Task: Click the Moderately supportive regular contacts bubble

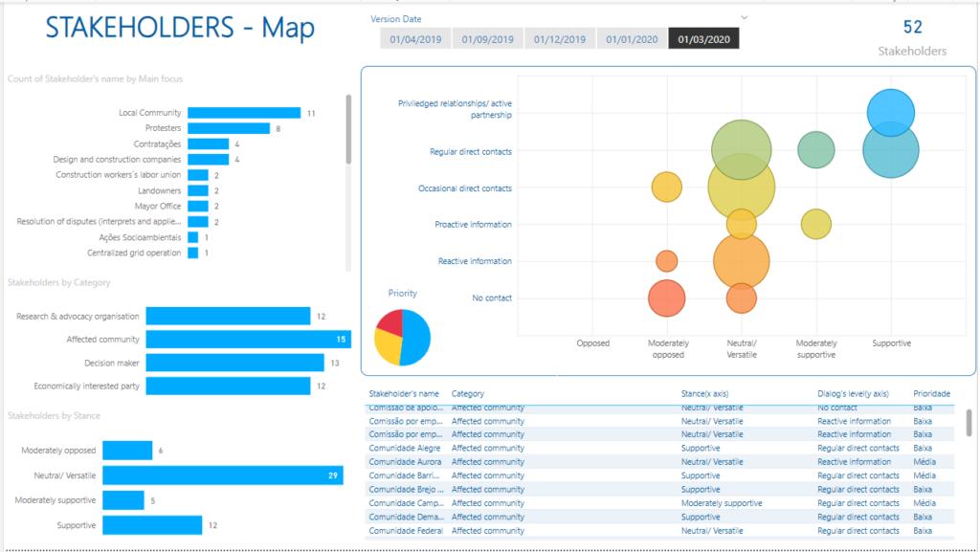Action: (816, 150)
